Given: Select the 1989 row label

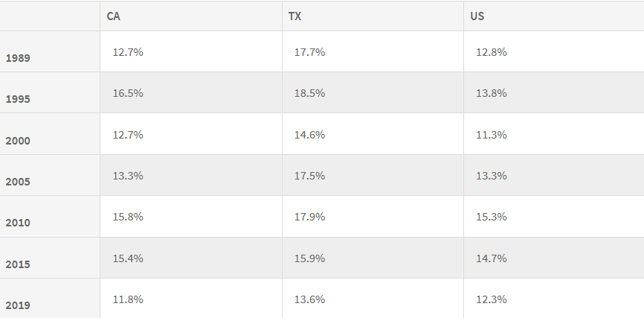Looking at the screenshot, I should (x=18, y=58).
